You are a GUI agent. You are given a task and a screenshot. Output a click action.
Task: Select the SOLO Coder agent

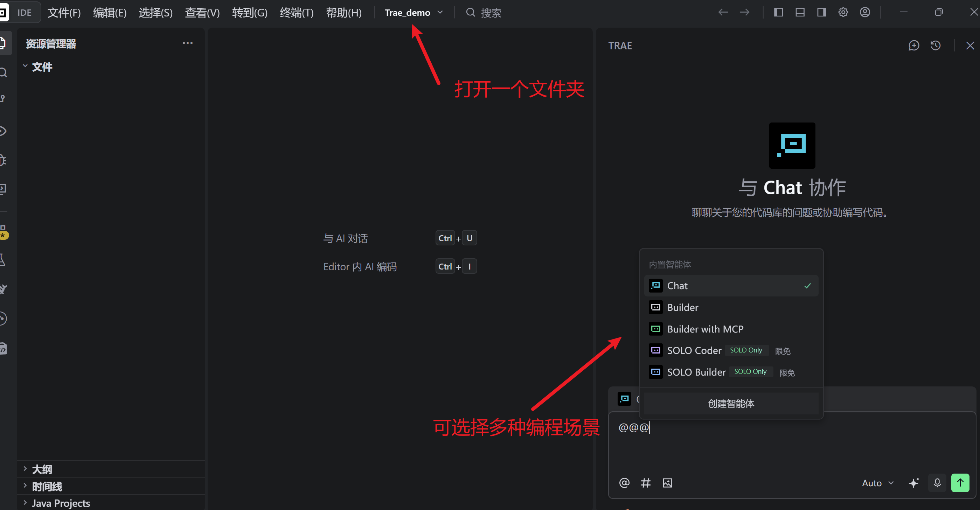(694, 350)
